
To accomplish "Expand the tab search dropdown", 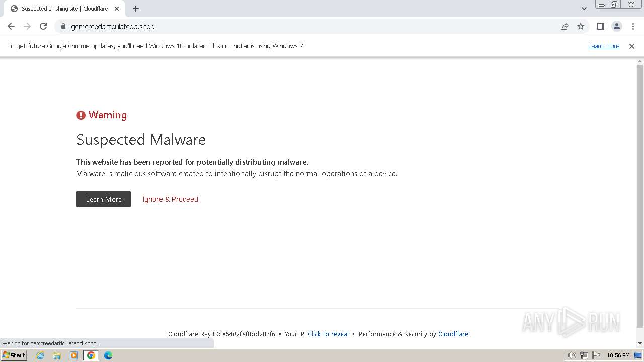I will 584,8.
